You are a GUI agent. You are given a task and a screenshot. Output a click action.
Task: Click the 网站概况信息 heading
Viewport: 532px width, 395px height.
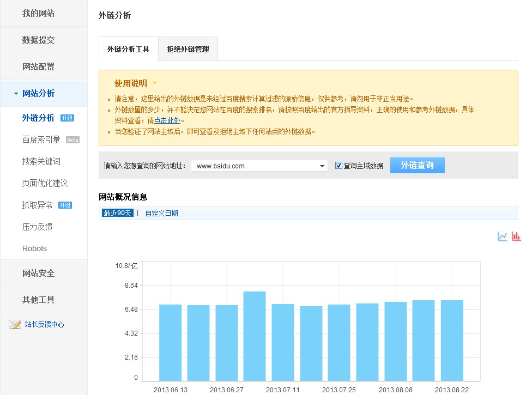click(123, 197)
